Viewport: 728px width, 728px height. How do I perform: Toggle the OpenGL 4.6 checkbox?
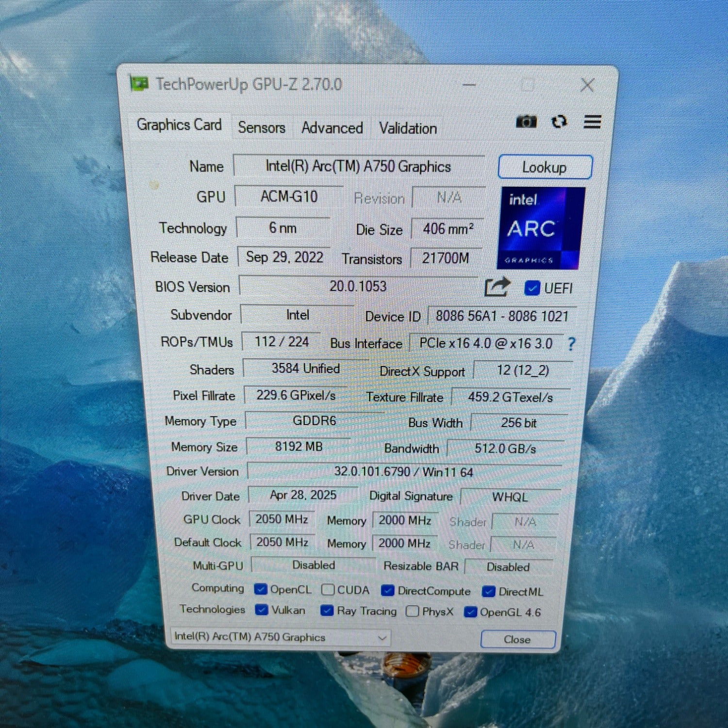click(470, 612)
